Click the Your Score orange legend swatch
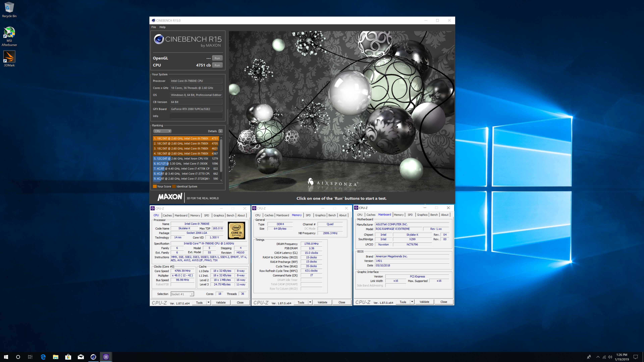Viewport: 644px width, 362px height. pyautogui.click(x=155, y=186)
